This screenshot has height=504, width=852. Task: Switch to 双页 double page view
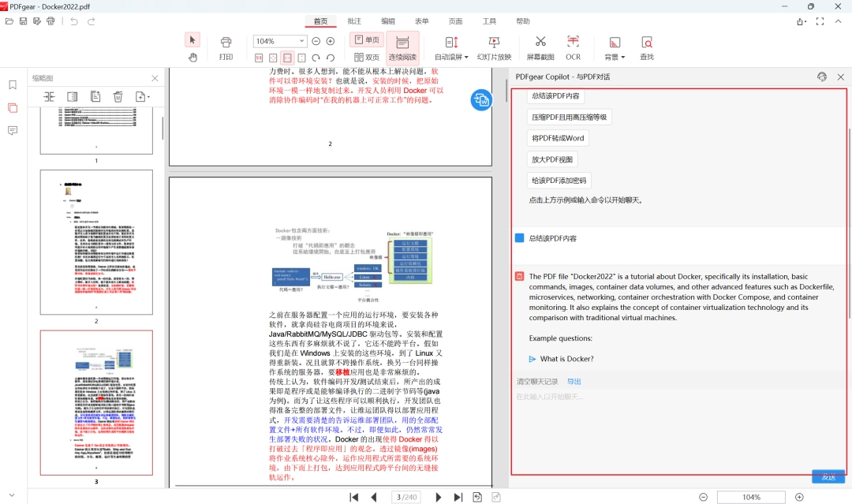[x=367, y=57]
